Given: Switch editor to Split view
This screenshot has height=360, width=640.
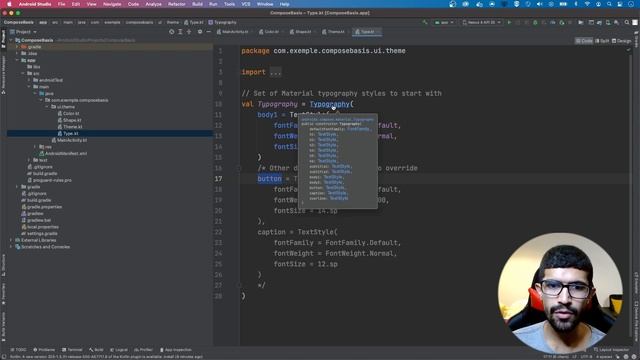Looking at the screenshot, I should click(x=602, y=41).
